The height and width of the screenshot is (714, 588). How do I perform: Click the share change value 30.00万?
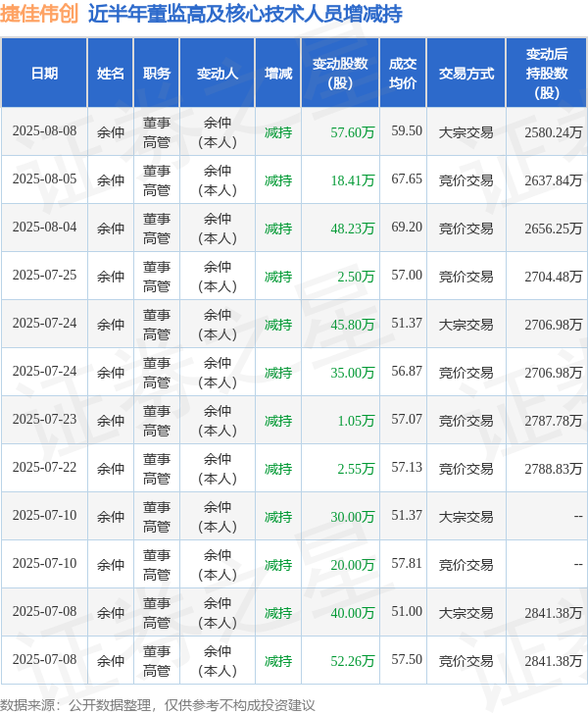[352, 517]
